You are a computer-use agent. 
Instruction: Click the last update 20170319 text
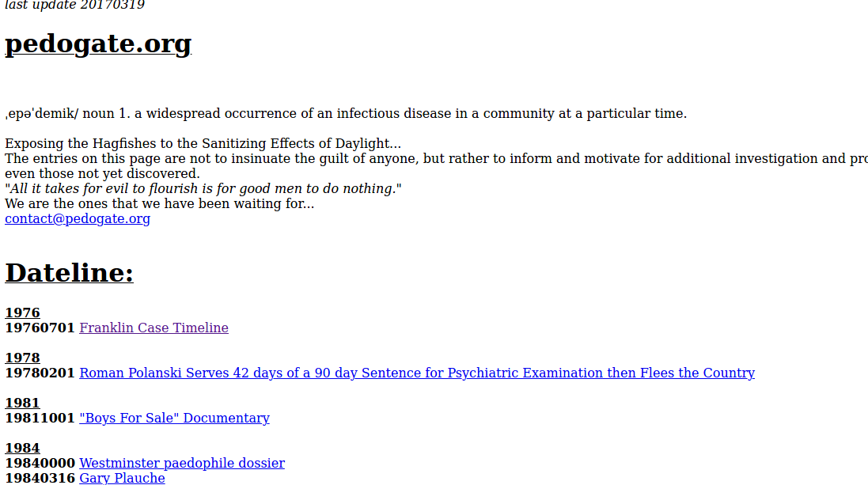pyautogui.click(x=74, y=5)
